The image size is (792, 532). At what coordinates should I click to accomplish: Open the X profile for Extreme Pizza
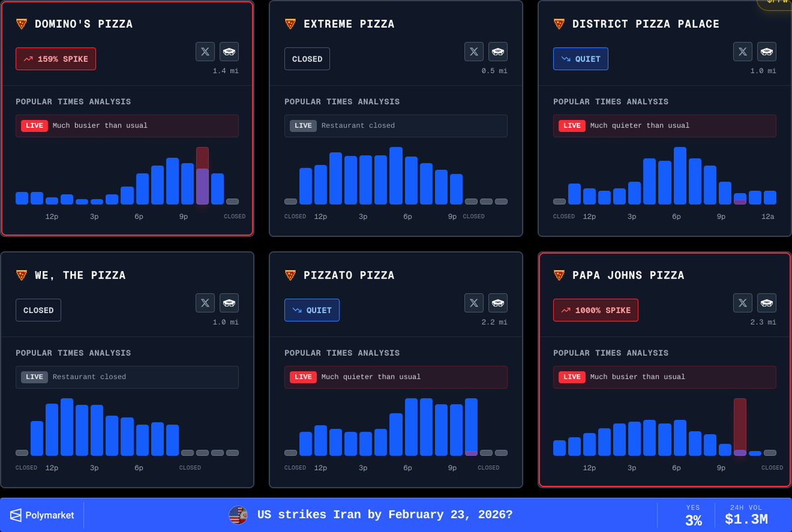coord(473,51)
